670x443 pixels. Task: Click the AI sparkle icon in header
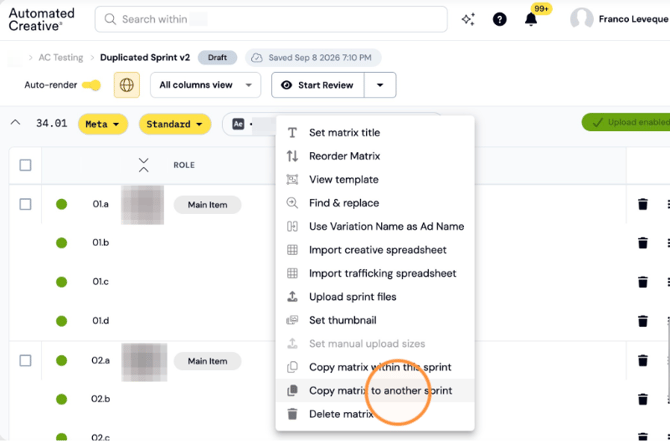(x=468, y=19)
